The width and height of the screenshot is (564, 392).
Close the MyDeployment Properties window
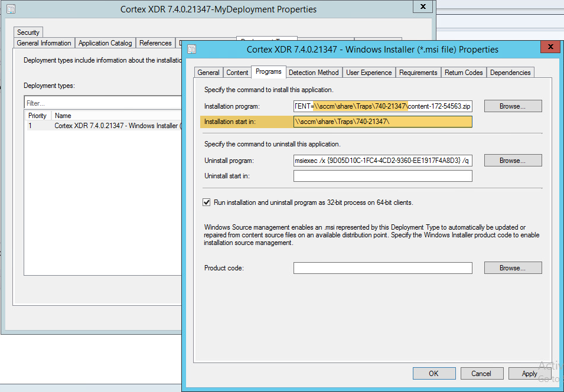tap(423, 6)
